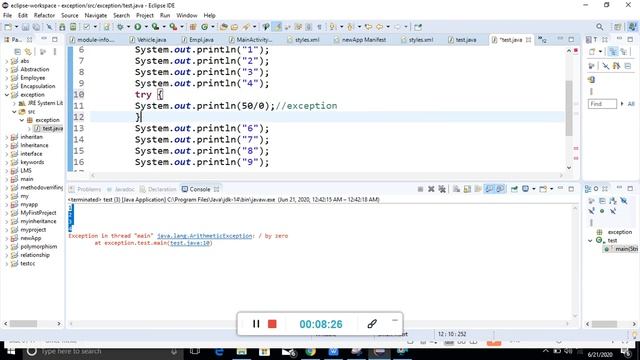
Task: Open the Problems view tab
Action: click(85, 189)
